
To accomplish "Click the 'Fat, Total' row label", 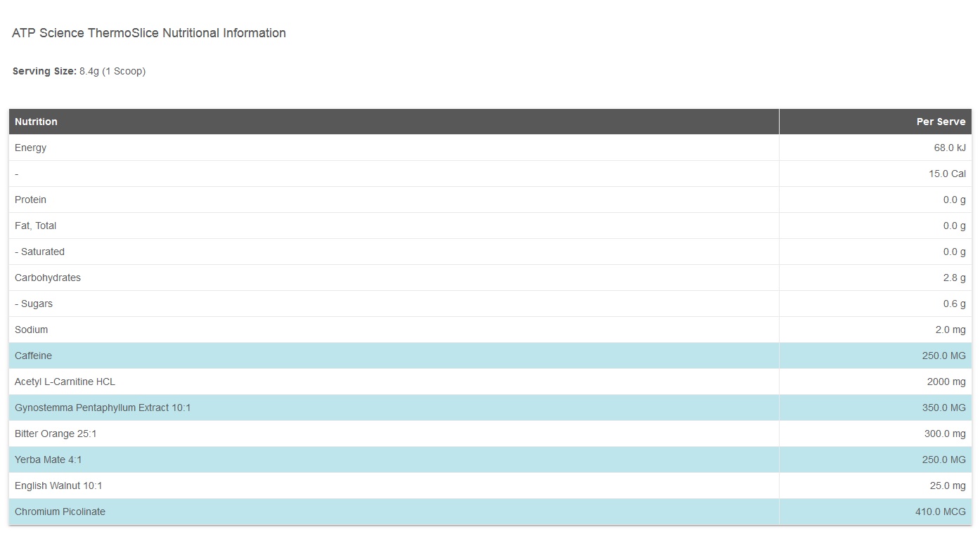I will click(35, 226).
